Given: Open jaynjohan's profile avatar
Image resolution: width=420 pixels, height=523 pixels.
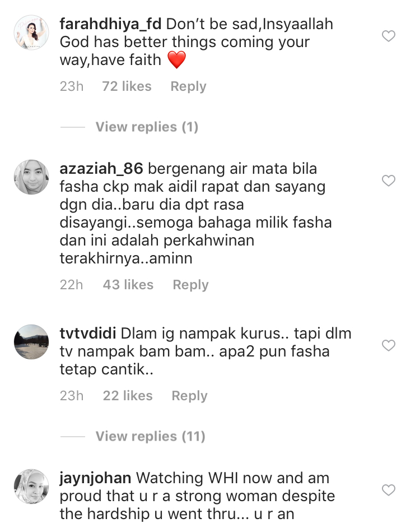Looking at the screenshot, I should [31, 487].
